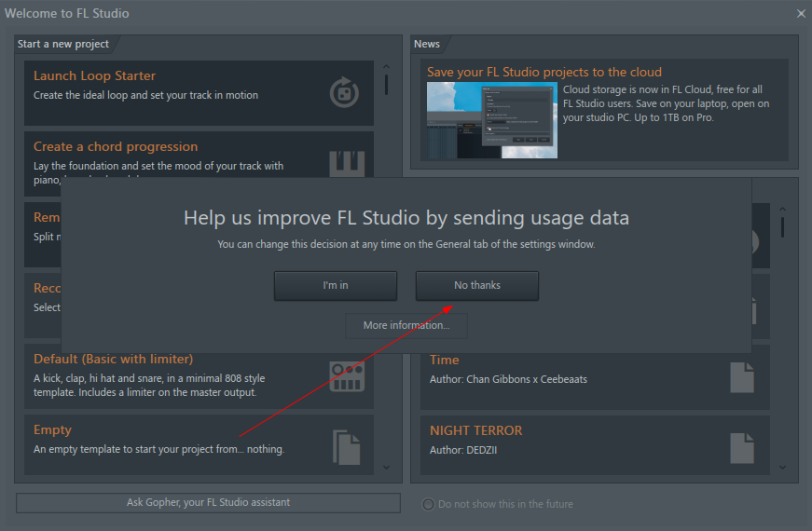Click the piano keys icon for chord progression
The image size is (812, 531).
point(347,164)
